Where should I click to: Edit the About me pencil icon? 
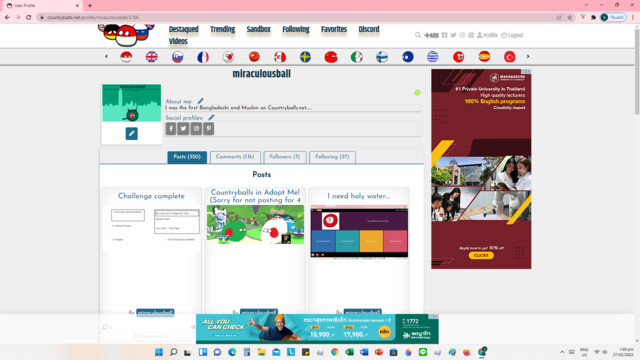click(200, 101)
